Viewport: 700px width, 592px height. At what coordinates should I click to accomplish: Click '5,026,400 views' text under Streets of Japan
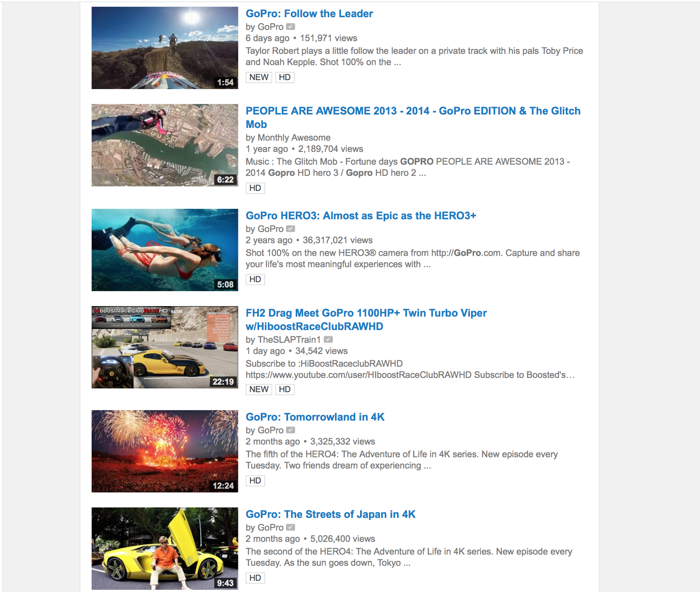click(x=343, y=539)
